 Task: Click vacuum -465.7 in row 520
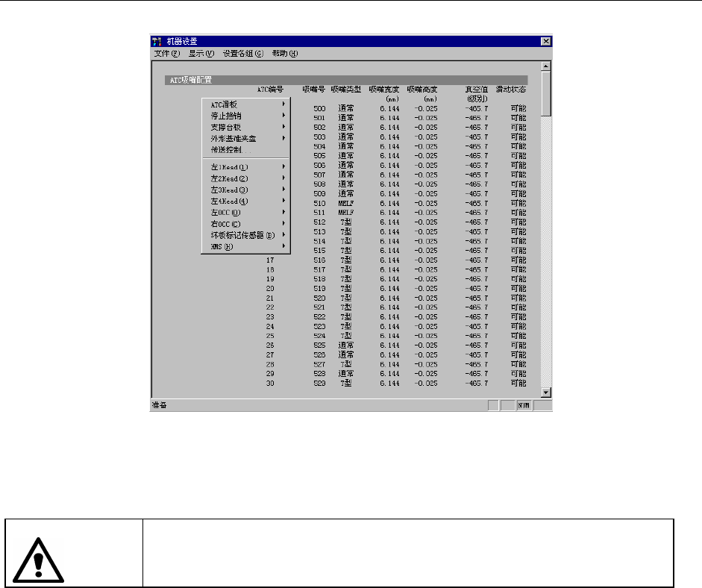(x=477, y=298)
